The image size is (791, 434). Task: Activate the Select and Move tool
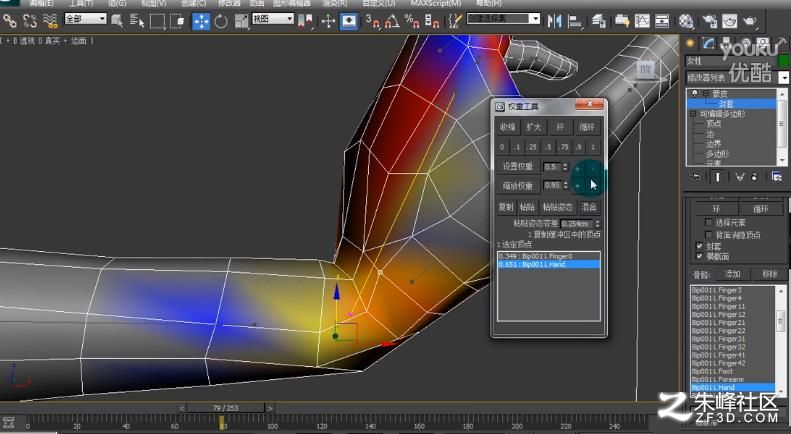201,21
